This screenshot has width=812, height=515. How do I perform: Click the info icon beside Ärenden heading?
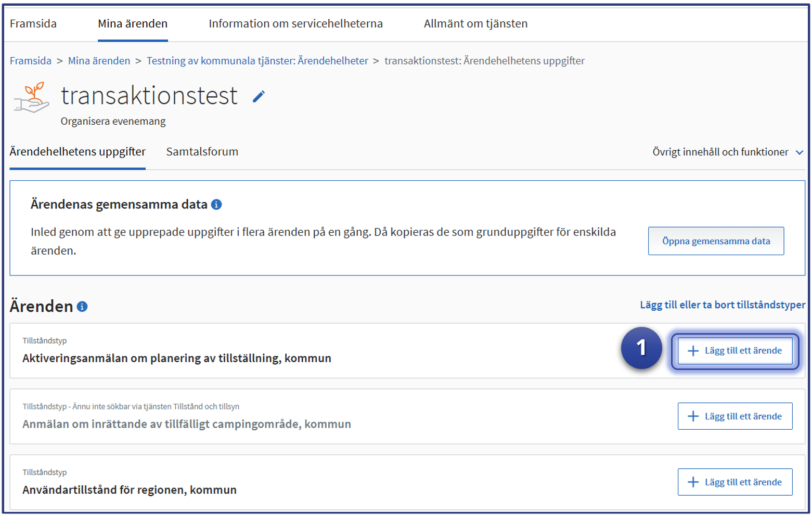tap(82, 307)
